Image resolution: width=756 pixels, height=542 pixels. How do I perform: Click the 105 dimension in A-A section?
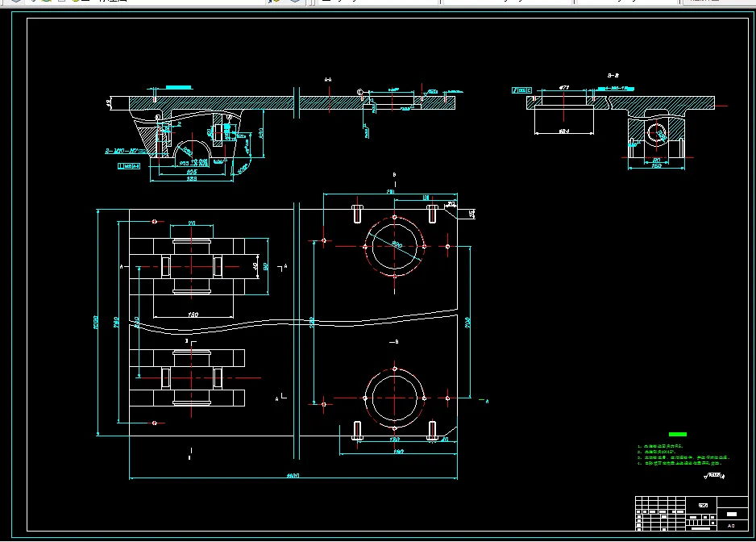coord(191,171)
